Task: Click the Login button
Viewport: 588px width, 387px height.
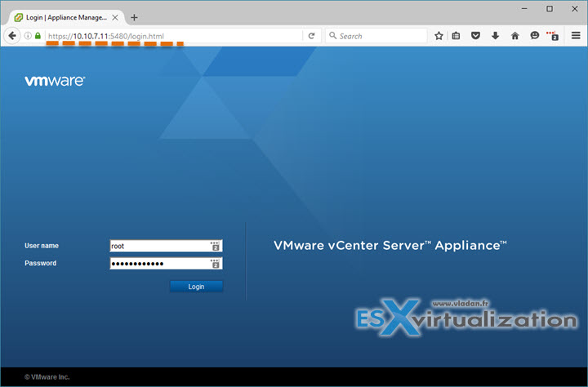Action: [x=196, y=287]
